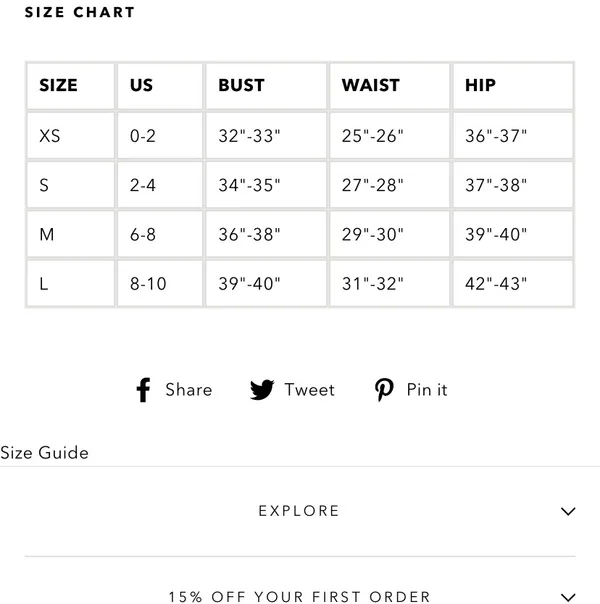Expand the 15% off chevron

coord(568,597)
